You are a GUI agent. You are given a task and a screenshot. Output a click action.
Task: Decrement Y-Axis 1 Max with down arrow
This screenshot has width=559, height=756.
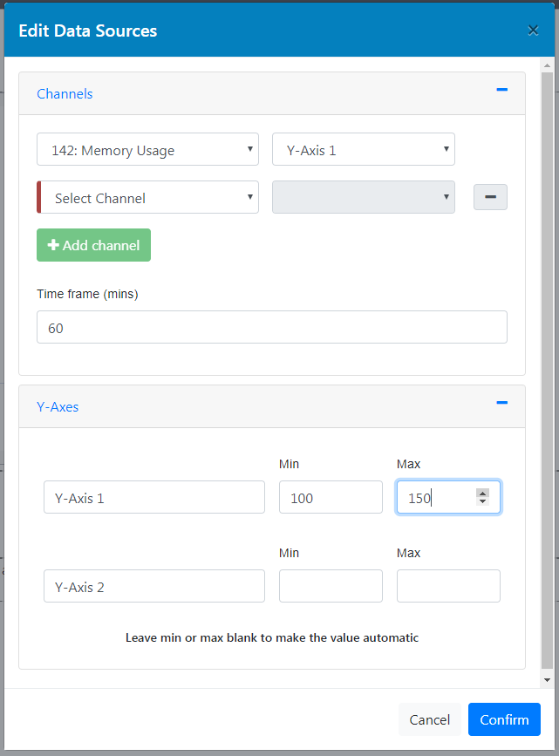pos(483,501)
